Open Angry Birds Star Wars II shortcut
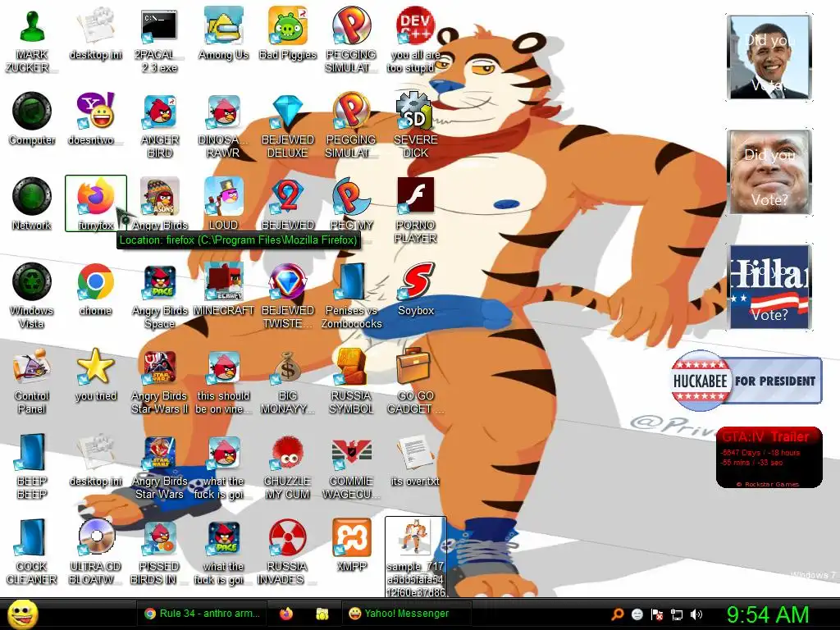 pyautogui.click(x=160, y=367)
